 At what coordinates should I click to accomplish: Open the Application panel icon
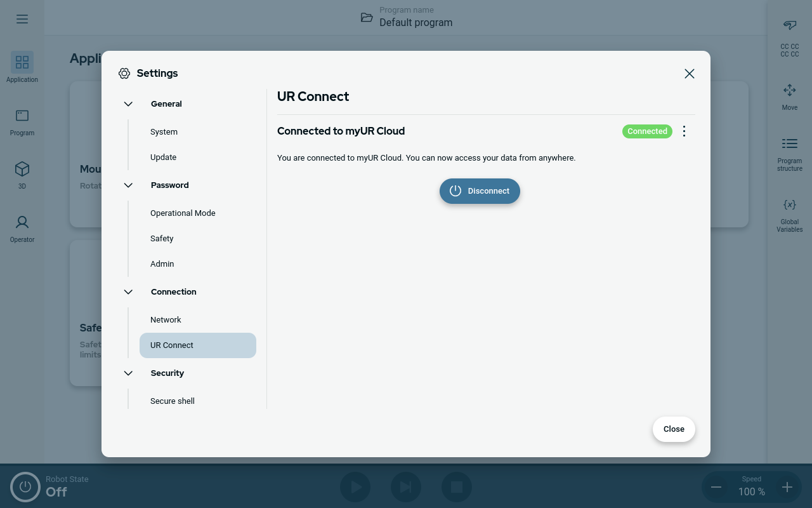coord(22,62)
